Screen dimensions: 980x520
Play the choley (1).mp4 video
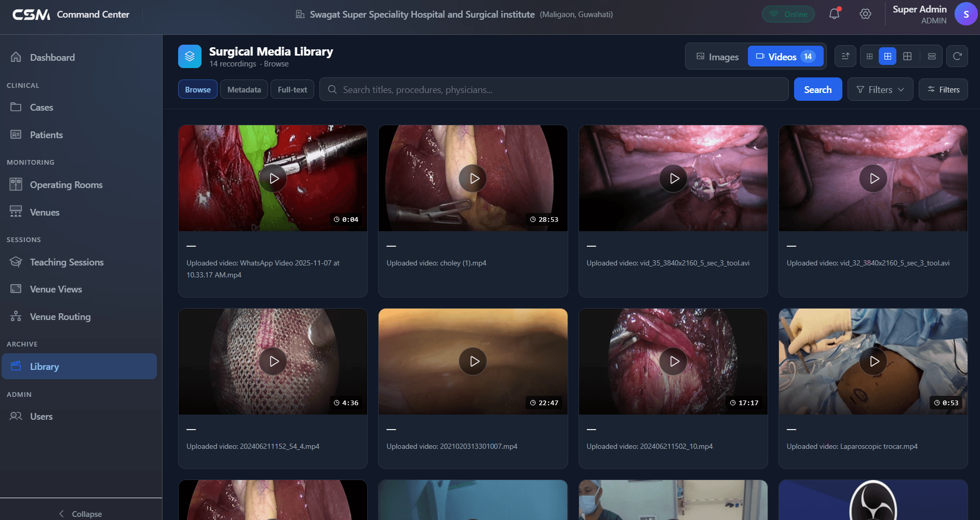point(473,178)
